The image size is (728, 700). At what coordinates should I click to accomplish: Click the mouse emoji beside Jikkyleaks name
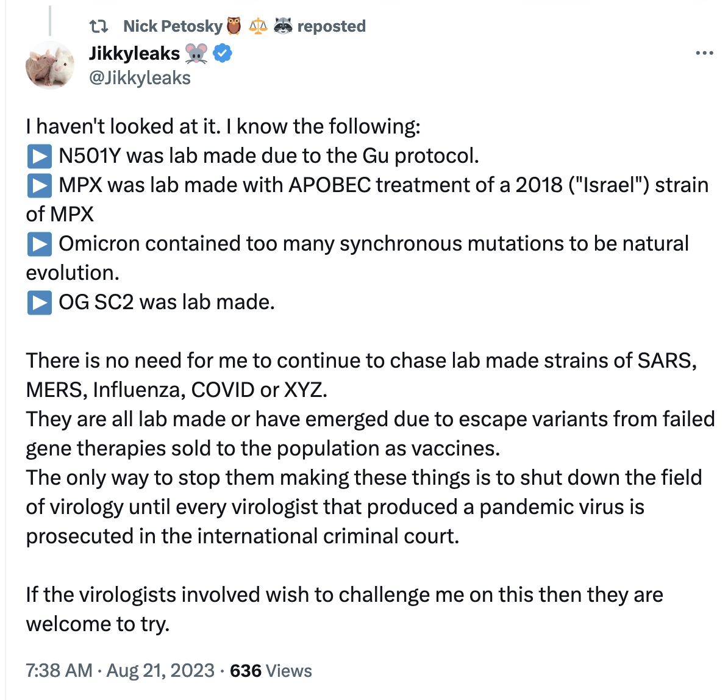coord(196,54)
